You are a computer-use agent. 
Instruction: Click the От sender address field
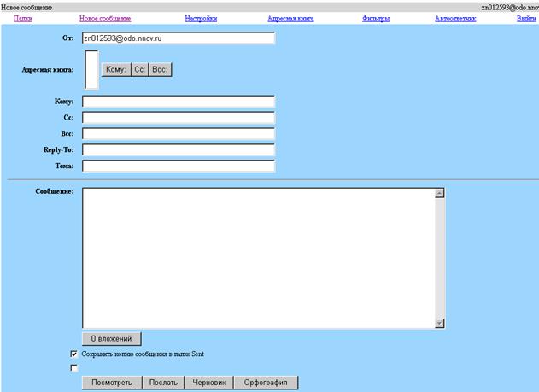click(x=178, y=38)
